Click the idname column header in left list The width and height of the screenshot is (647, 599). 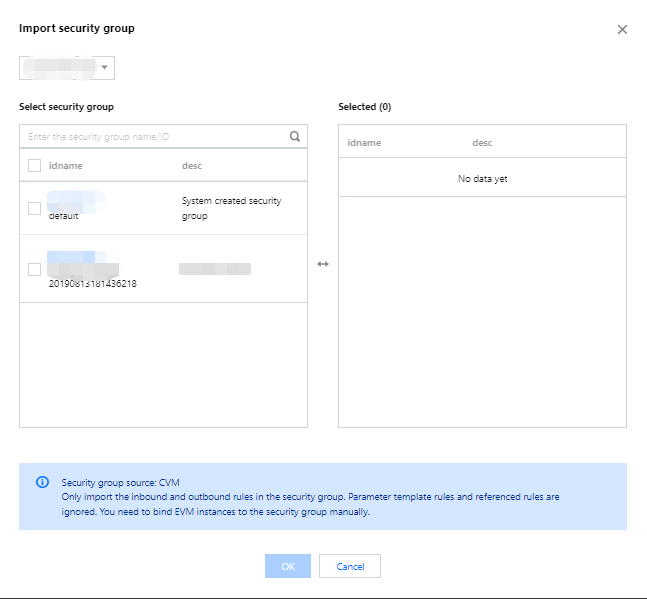click(x=65, y=166)
